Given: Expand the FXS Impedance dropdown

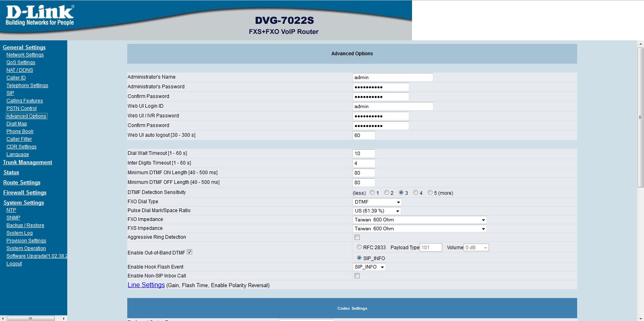Looking at the screenshot, I should 420,229.
